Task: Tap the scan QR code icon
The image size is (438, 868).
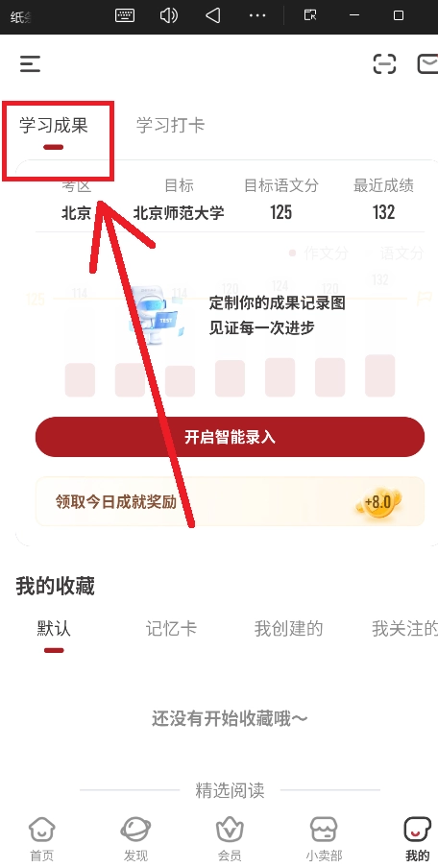Action: coord(384,63)
